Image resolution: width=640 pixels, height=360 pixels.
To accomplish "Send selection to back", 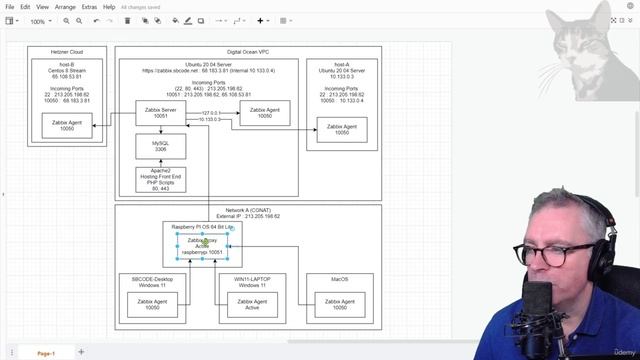I will pyautogui.click(x=158, y=21).
